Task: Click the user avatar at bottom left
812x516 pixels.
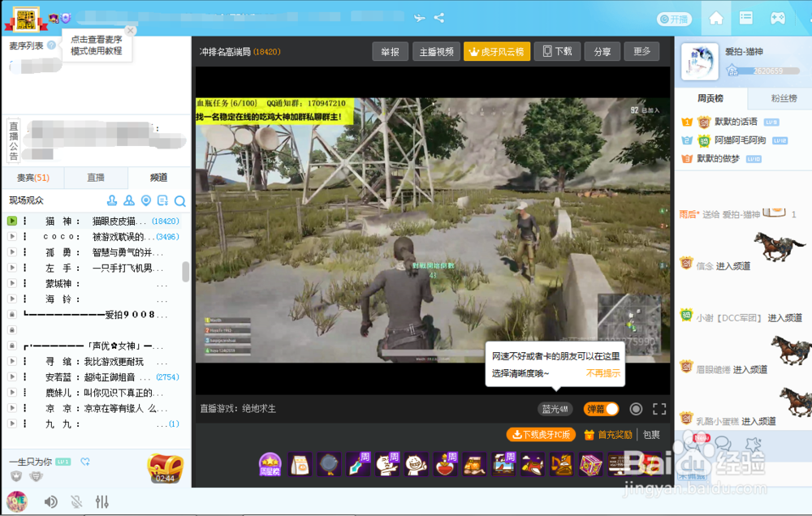Action: (x=17, y=502)
